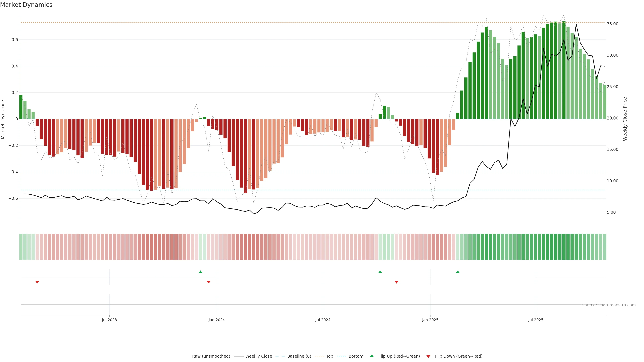The height and width of the screenshot is (362, 644).
Task: Toggle the Baseline (0) legend entry
Action: point(299,356)
